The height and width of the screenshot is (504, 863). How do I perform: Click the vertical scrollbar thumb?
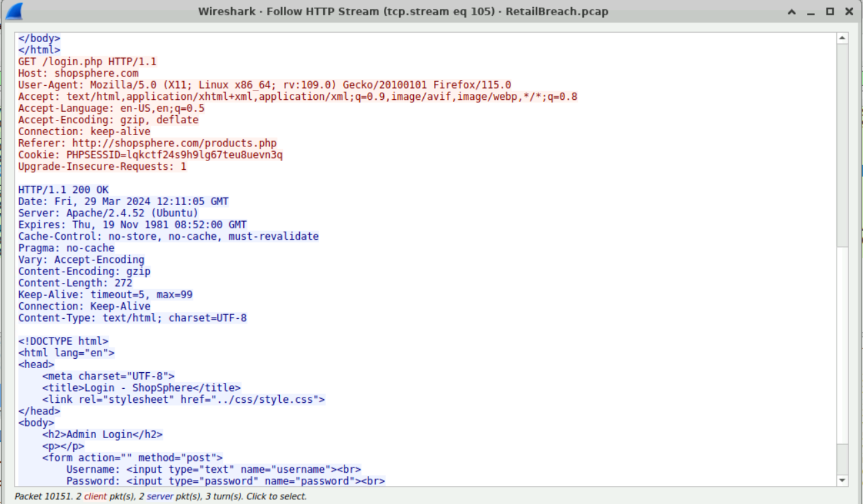(x=842, y=346)
